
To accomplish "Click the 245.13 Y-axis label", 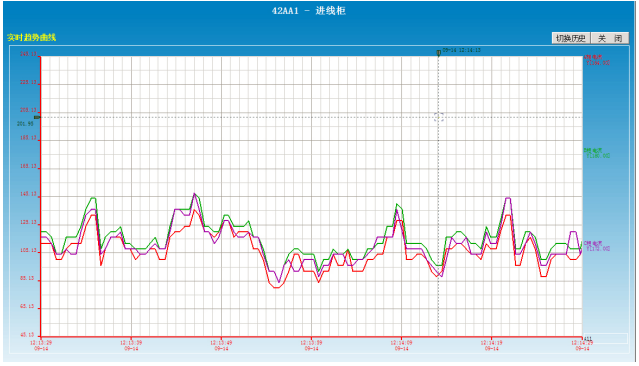I will 28,54.
